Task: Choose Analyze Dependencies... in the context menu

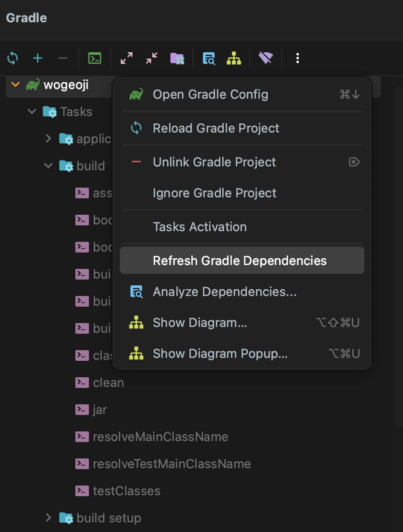Action: point(242,292)
